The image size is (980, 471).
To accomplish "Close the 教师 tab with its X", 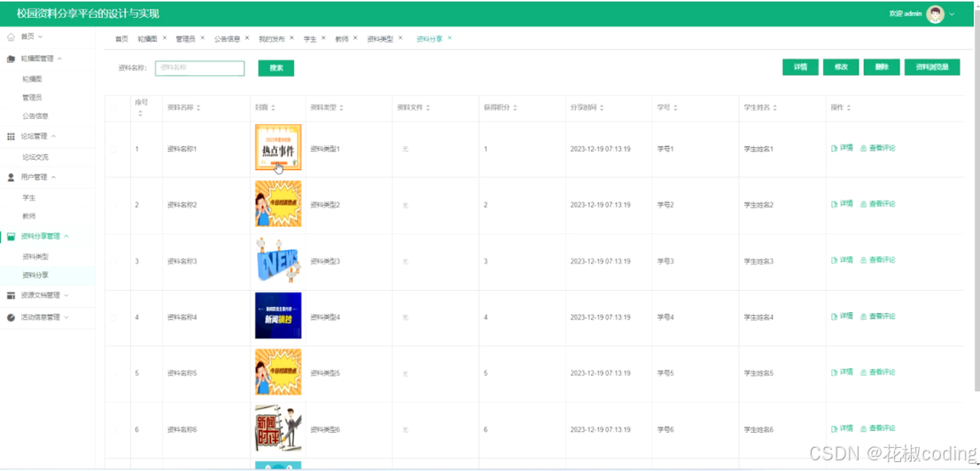I will pos(355,38).
